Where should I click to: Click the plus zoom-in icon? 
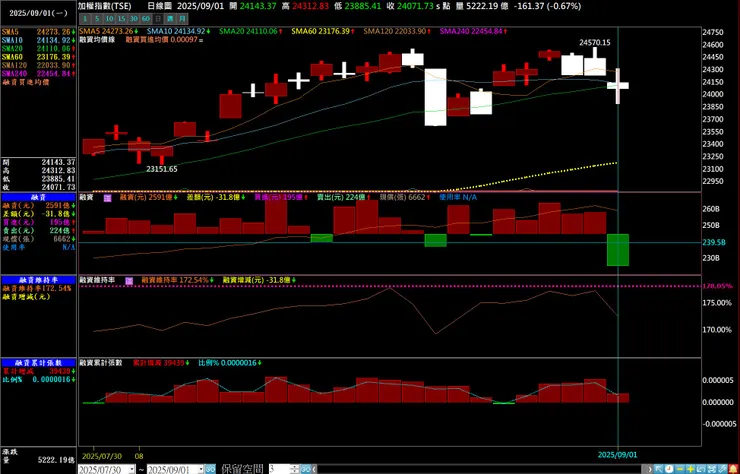[x=690, y=469]
